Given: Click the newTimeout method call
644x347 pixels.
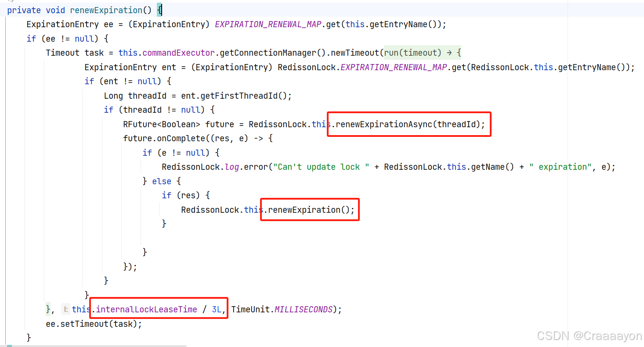Looking at the screenshot, I should (354, 53).
